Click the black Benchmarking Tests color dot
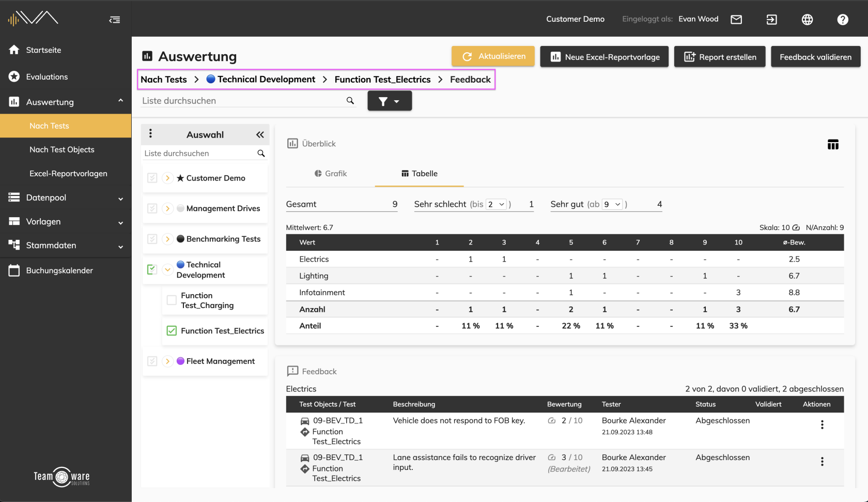The width and height of the screenshot is (868, 502). [180, 239]
